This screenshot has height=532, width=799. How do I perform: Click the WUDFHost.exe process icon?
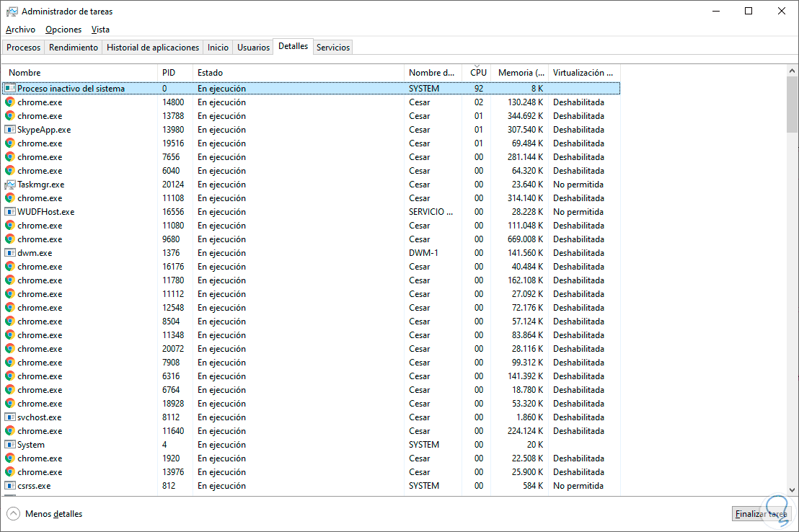pos(9,211)
